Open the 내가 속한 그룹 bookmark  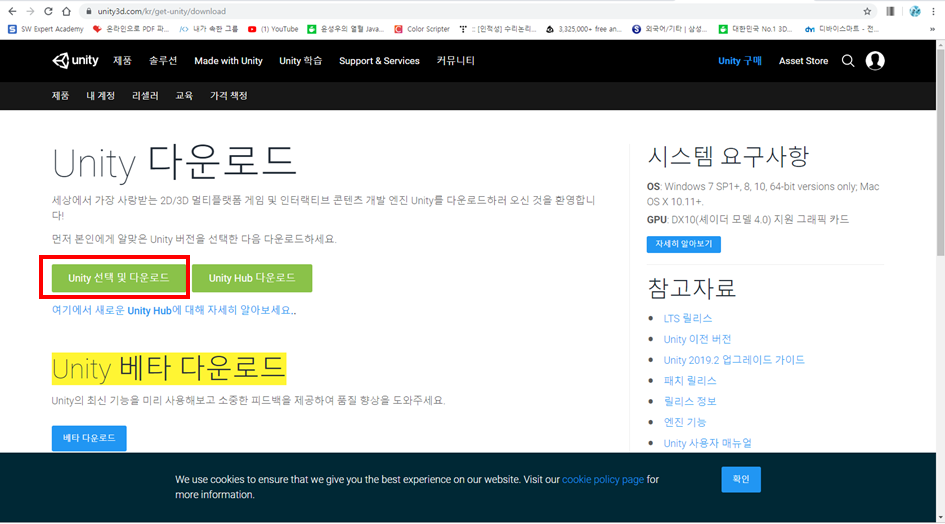[209, 28]
